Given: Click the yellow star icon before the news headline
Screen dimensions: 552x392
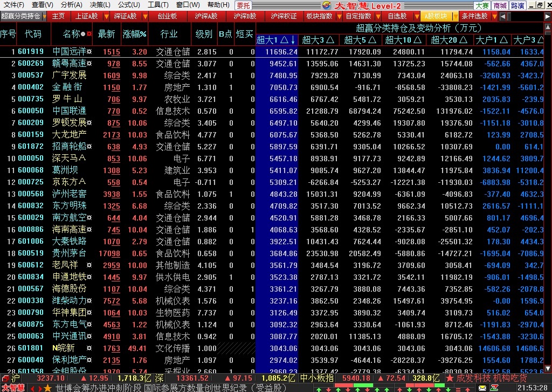Looking at the screenshot, I should [x=48, y=388].
